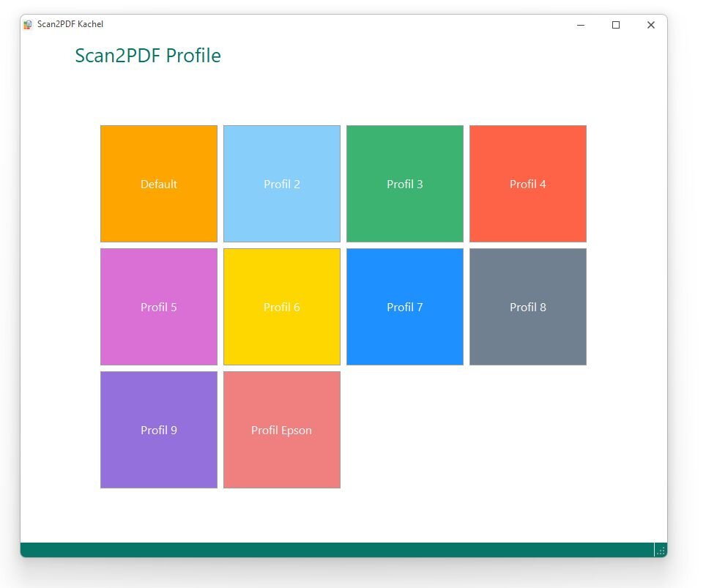Click the resize grip in the status bar corner

pyautogui.click(x=661, y=551)
